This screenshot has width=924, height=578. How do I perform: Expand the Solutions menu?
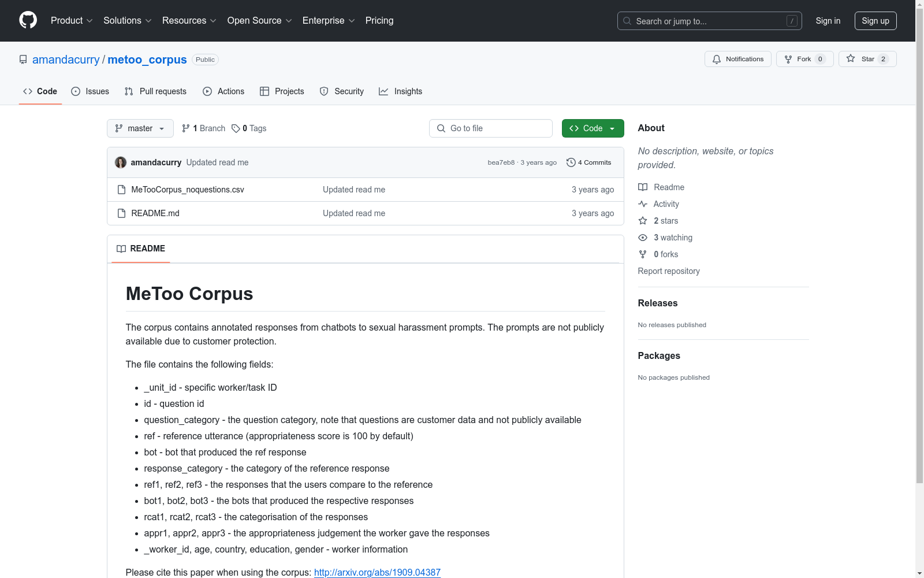pos(128,21)
